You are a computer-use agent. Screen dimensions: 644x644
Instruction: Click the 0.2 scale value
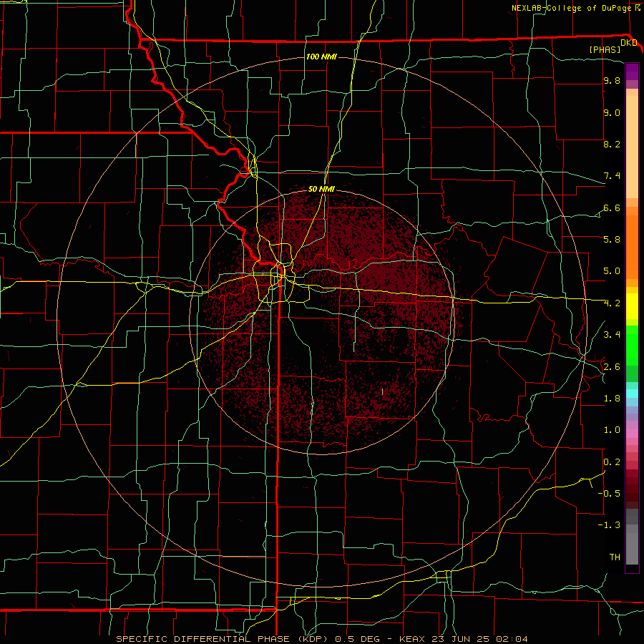click(x=612, y=462)
